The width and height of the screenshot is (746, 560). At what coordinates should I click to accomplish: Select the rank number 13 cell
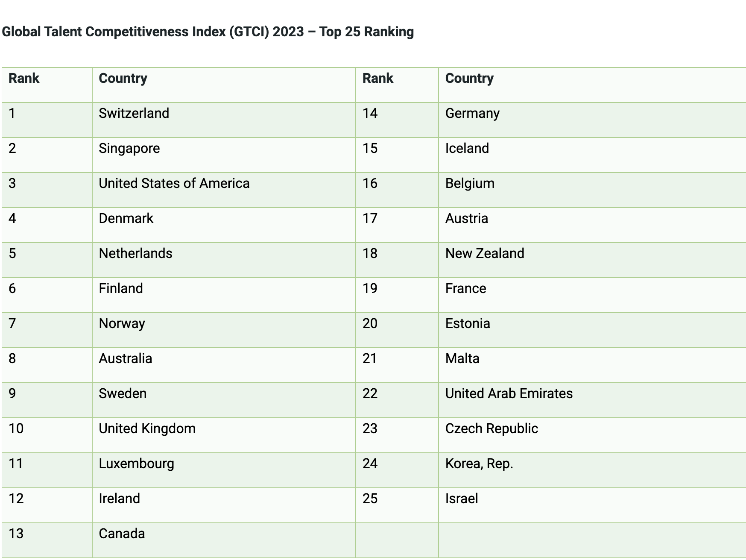[16, 534]
